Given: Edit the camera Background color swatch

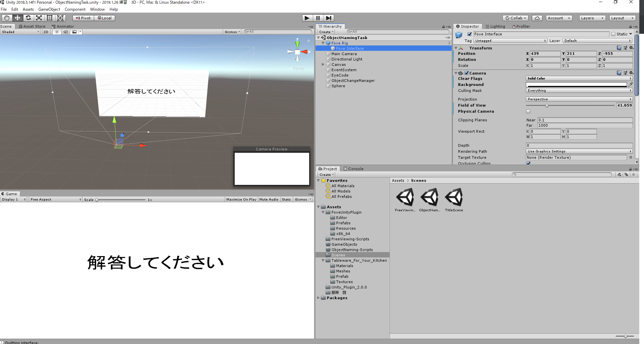Looking at the screenshot, I should 577,84.
